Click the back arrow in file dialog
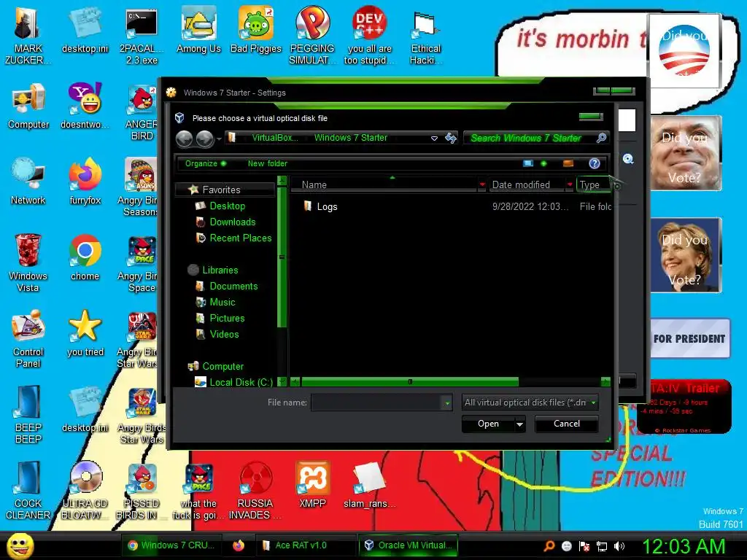 tap(185, 139)
